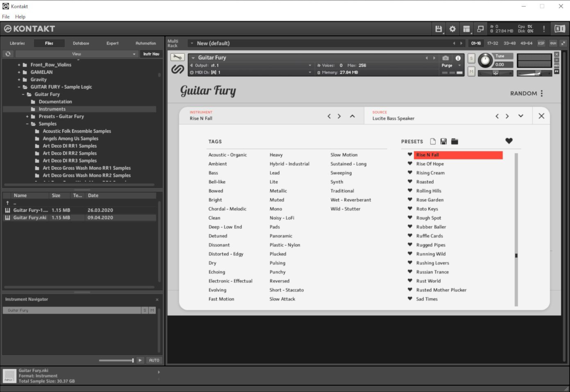Open presets folder icon
The height and width of the screenshot is (392, 570).
(455, 141)
